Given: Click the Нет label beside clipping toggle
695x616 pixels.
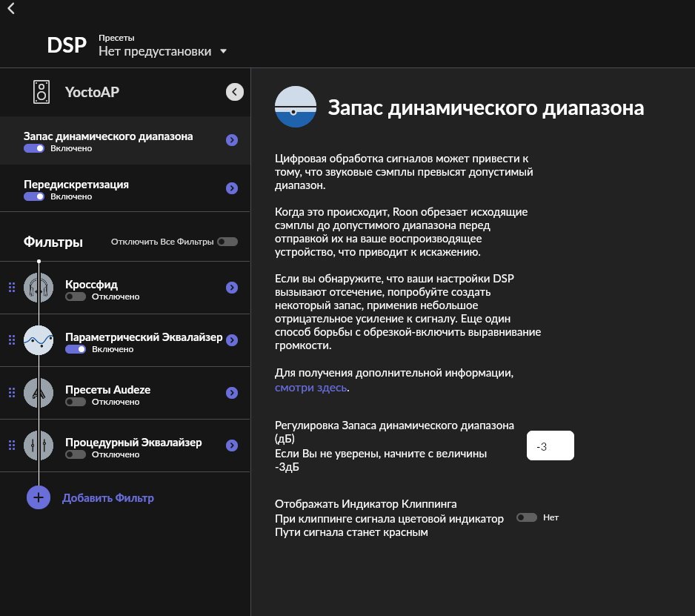Looking at the screenshot, I should [551, 517].
